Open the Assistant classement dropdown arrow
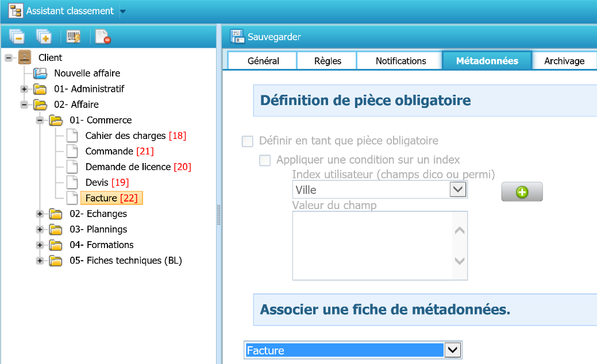Image resolution: width=597 pixels, height=364 pixels. [123, 11]
